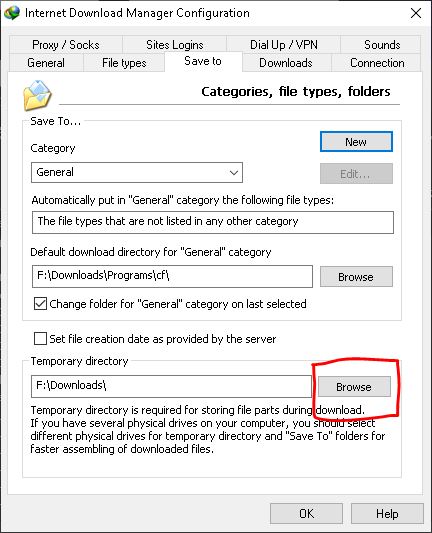Screen dimensions: 432x533
Task: Toggle Change folder for General category checkbox
Action: (40, 304)
